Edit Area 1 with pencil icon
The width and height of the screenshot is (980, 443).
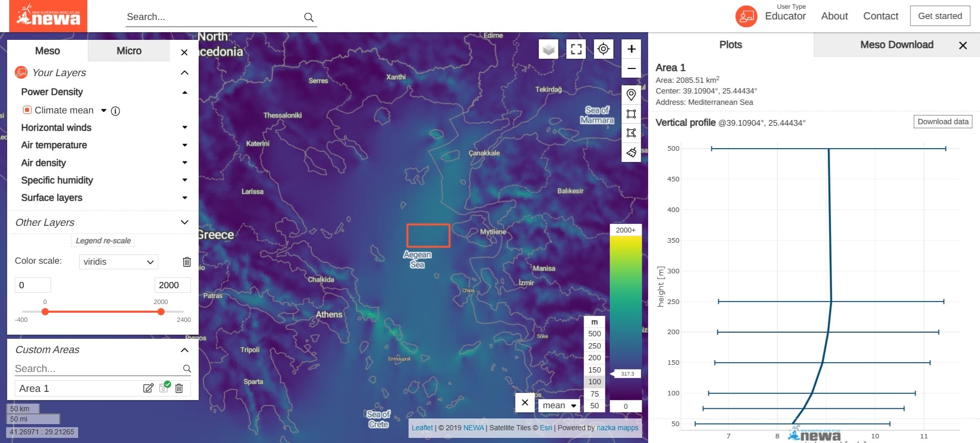[148, 388]
